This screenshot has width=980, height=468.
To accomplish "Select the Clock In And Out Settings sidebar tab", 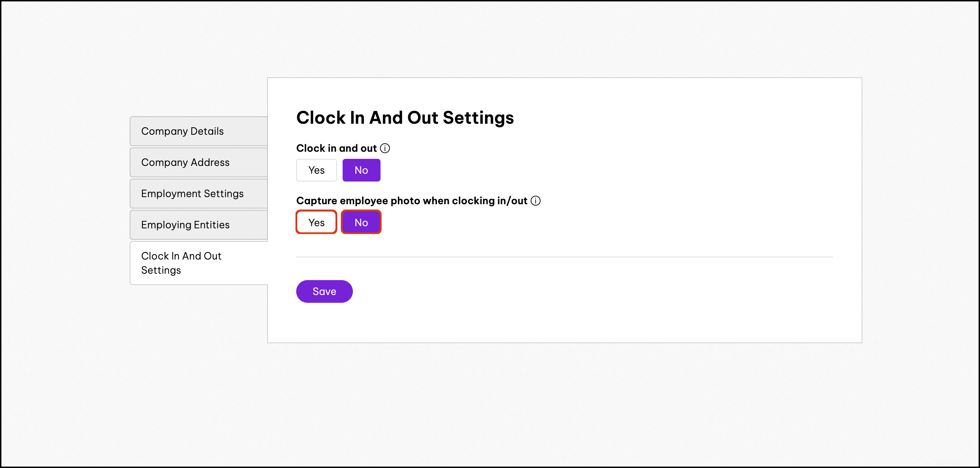I will pos(199,263).
